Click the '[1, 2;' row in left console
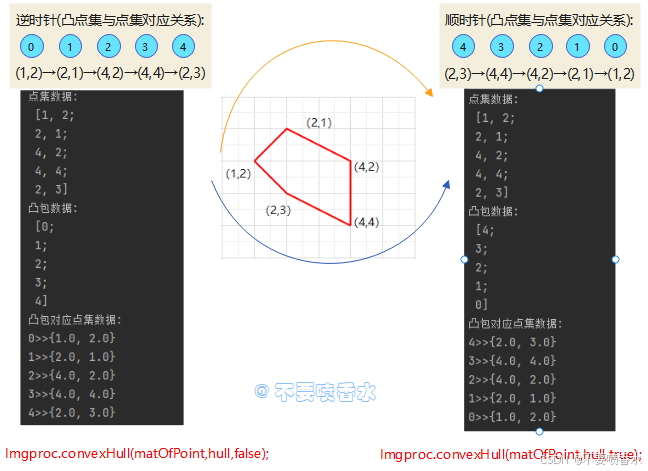The image size is (648, 471). pyautogui.click(x=55, y=115)
